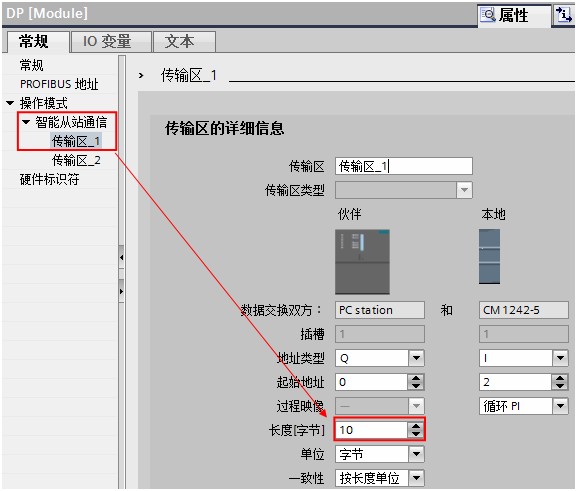576x491 pixels.
Task: Click the left-pointing collapse arrow on the splitter
Action: [x=121, y=257]
